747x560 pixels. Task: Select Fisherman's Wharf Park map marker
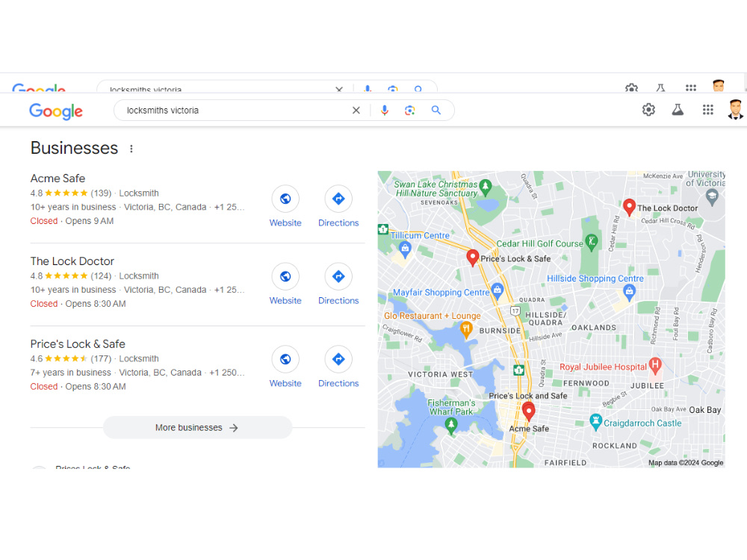[x=451, y=425]
